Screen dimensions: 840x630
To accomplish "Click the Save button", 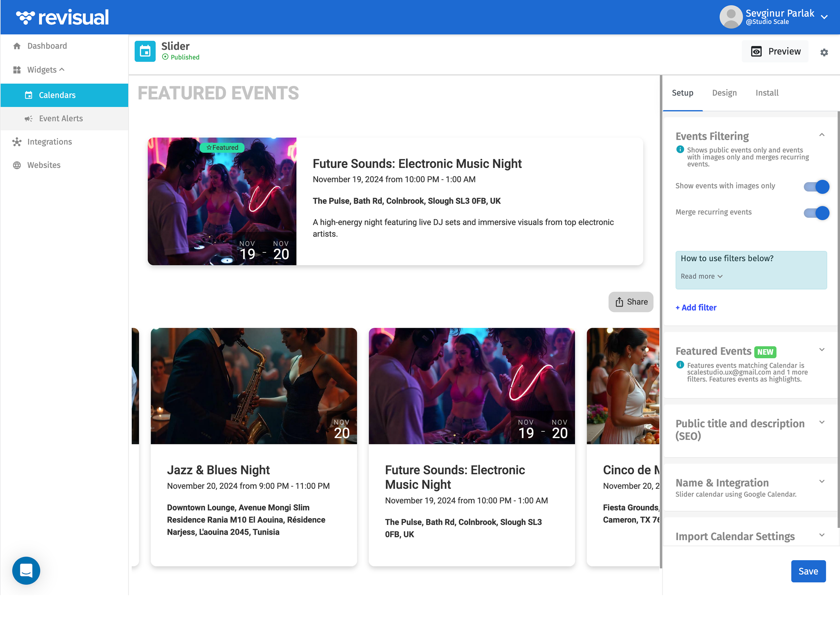I will coord(808,571).
